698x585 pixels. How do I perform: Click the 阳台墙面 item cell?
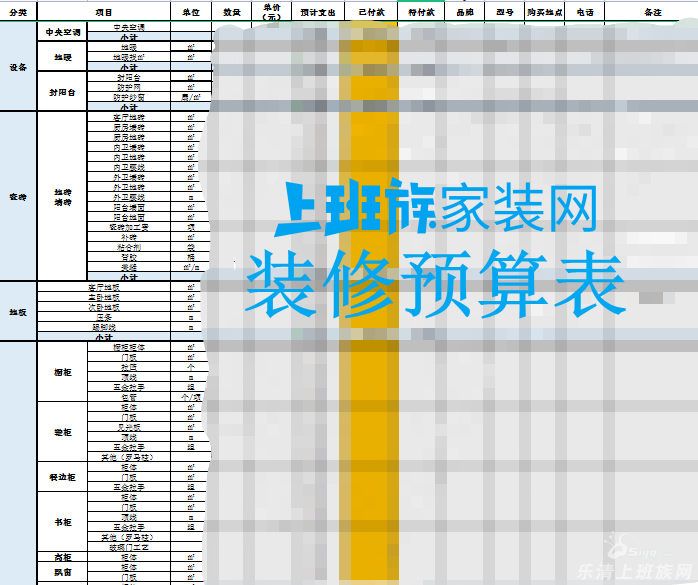click(129, 207)
